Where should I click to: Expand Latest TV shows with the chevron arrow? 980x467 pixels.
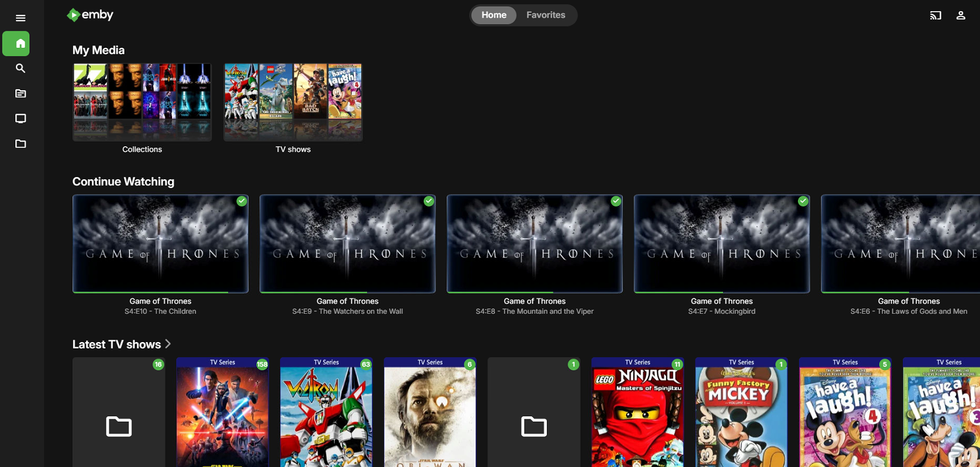(169, 344)
